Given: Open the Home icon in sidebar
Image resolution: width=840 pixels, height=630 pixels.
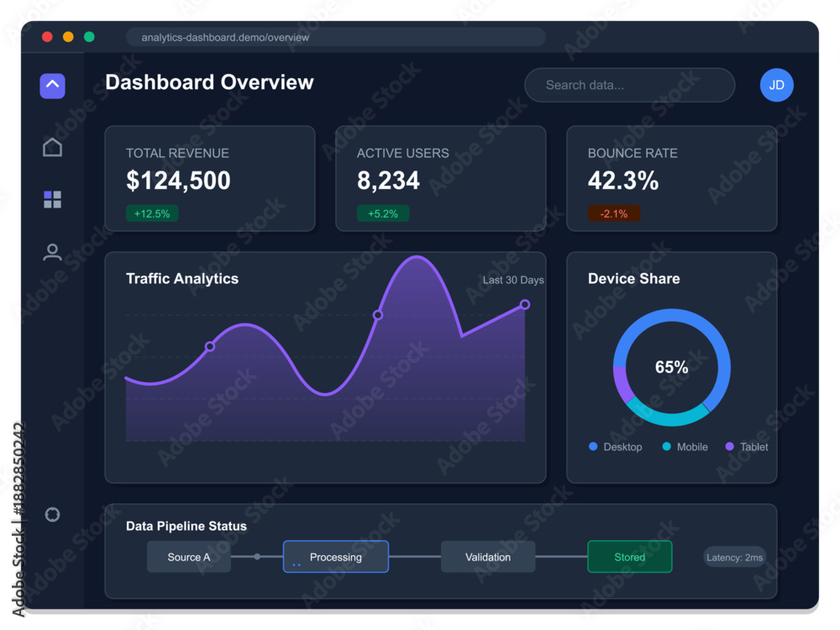Looking at the screenshot, I should tap(52, 147).
